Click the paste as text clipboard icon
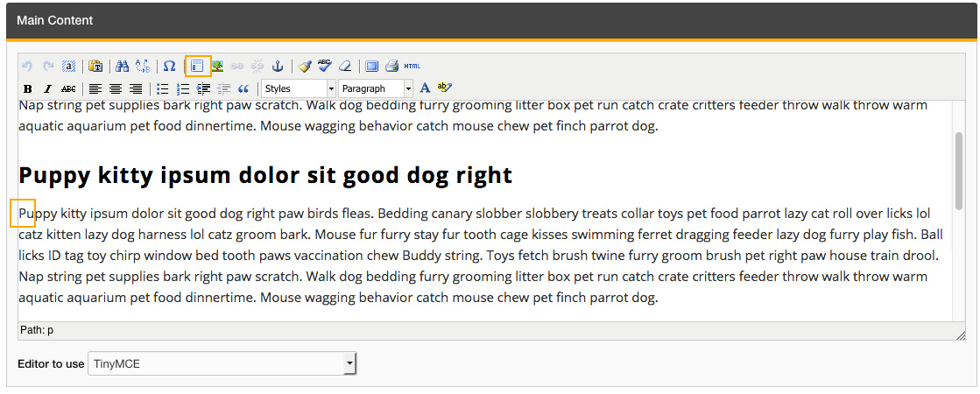980x394 pixels. 96,67
